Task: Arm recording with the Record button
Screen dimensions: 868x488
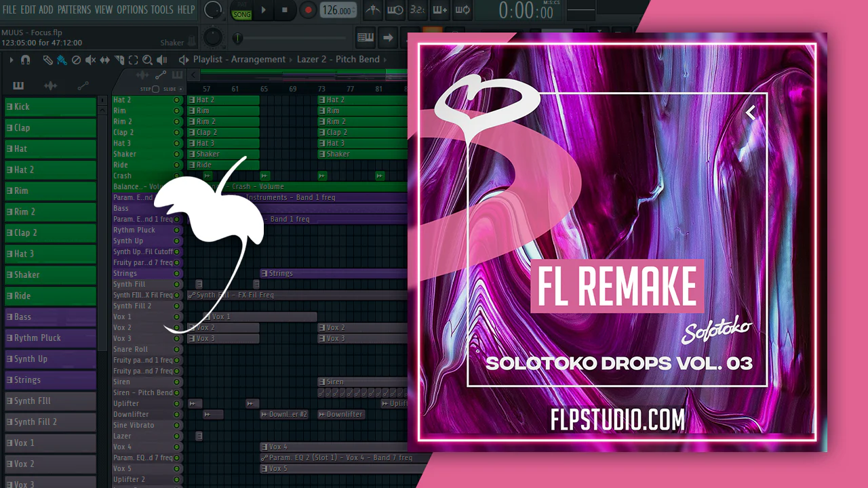Action: 308,10
